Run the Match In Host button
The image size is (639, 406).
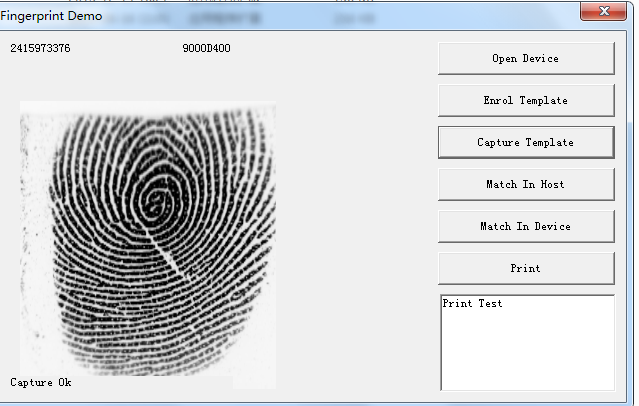click(x=526, y=184)
